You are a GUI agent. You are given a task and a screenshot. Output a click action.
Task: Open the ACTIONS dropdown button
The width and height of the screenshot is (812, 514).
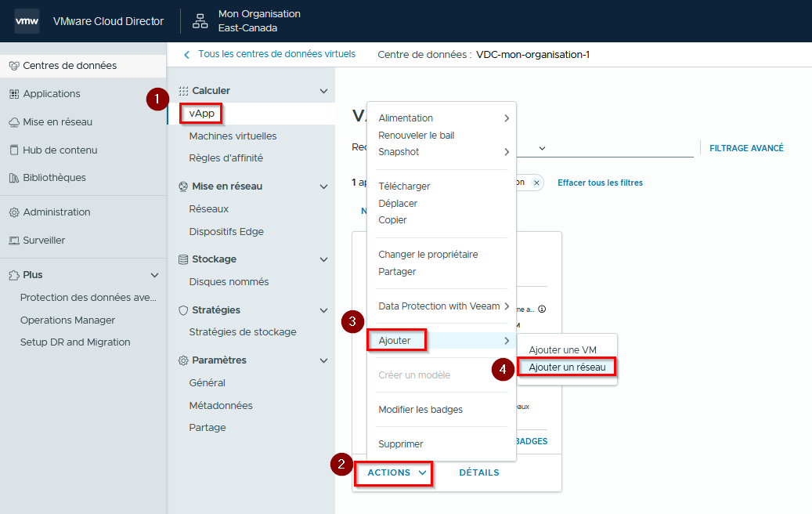coord(397,472)
